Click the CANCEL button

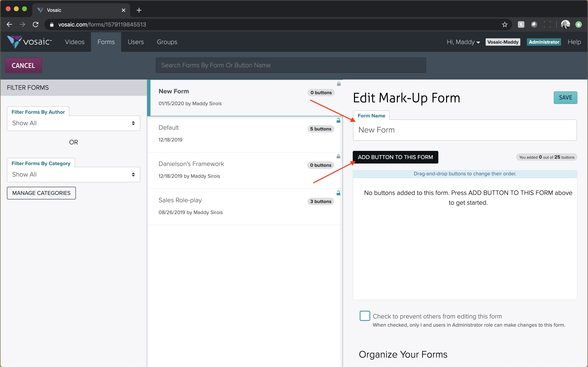tap(23, 65)
